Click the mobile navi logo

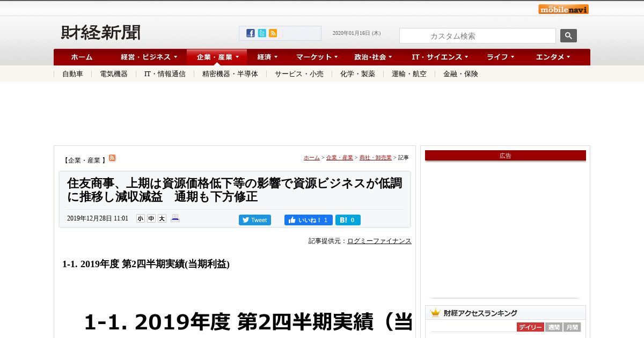563,9
